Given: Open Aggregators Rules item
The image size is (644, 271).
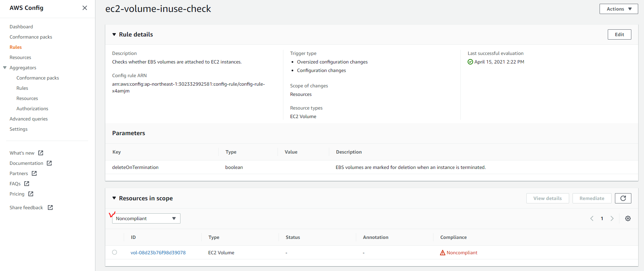Looking at the screenshot, I should tap(22, 88).
